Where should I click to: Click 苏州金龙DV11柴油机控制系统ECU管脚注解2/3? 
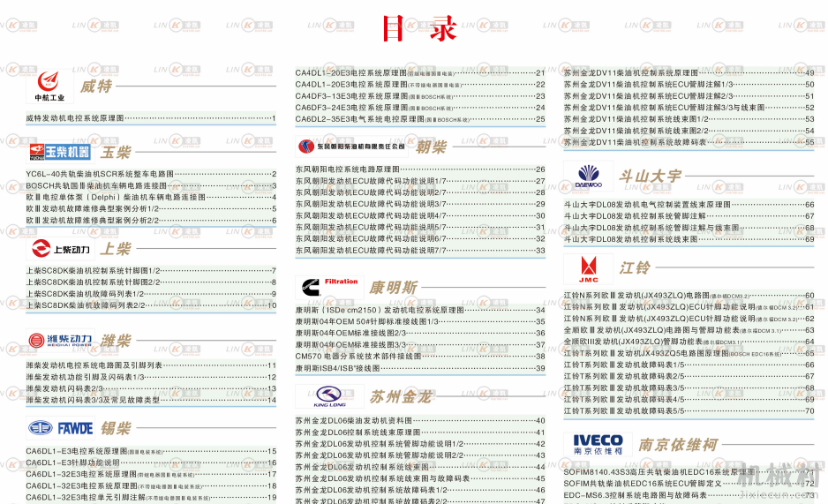[x=689, y=96]
